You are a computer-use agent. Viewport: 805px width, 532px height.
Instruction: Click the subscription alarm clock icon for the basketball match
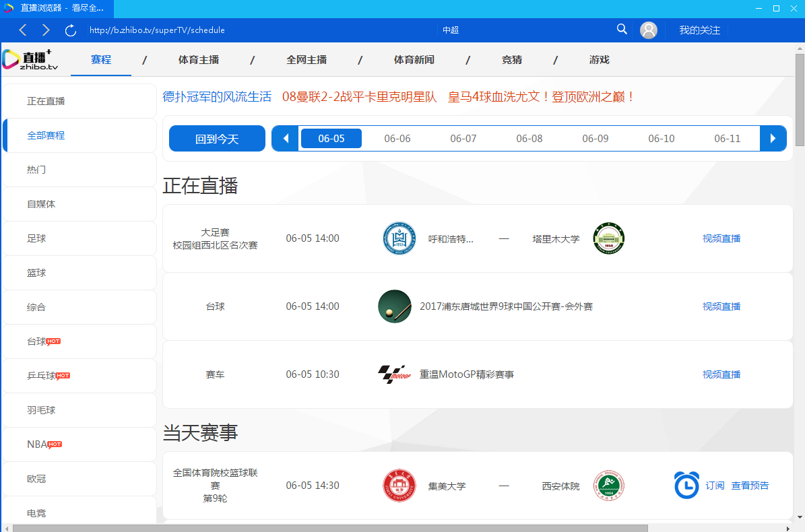[x=686, y=485]
